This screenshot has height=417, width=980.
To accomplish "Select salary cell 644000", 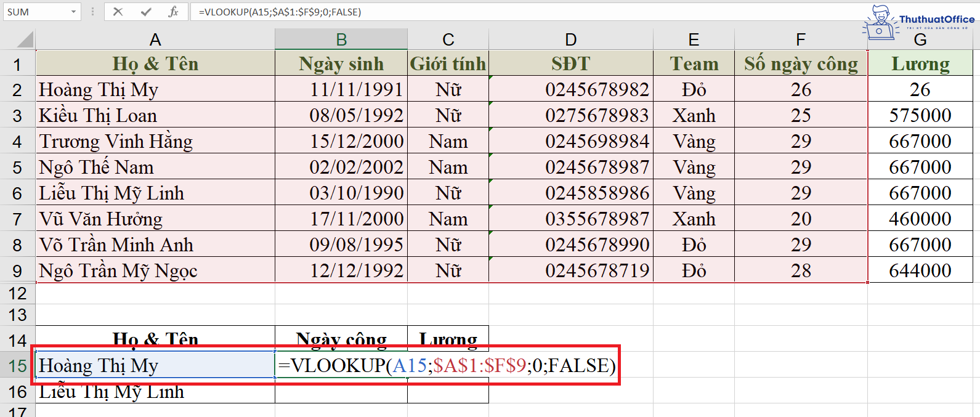I will point(920,270).
